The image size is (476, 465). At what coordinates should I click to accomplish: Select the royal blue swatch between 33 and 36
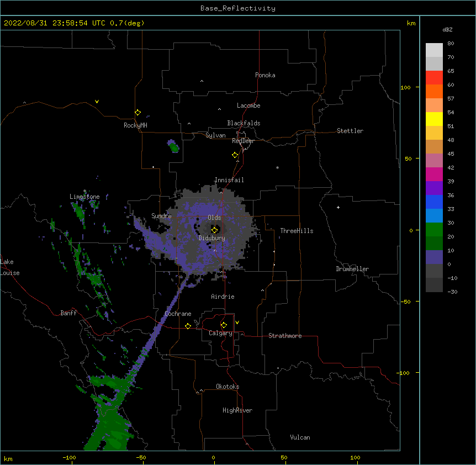coord(434,202)
